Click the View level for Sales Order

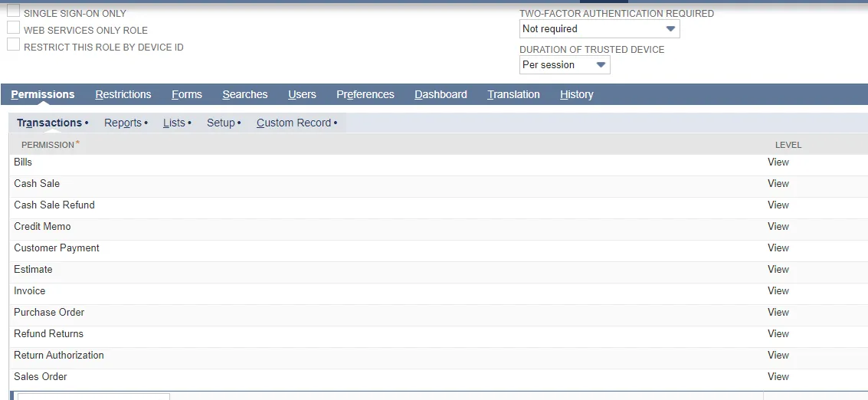pos(778,377)
